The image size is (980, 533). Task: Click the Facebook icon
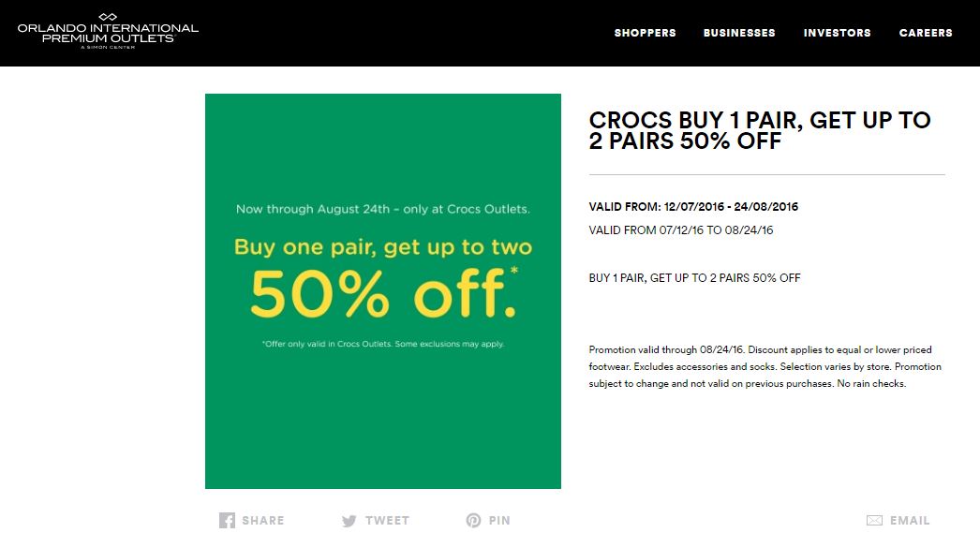pos(227,521)
